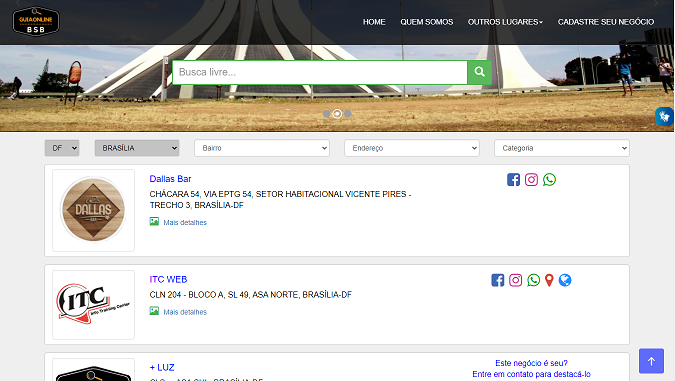Click the green search magnifier button

click(480, 72)
